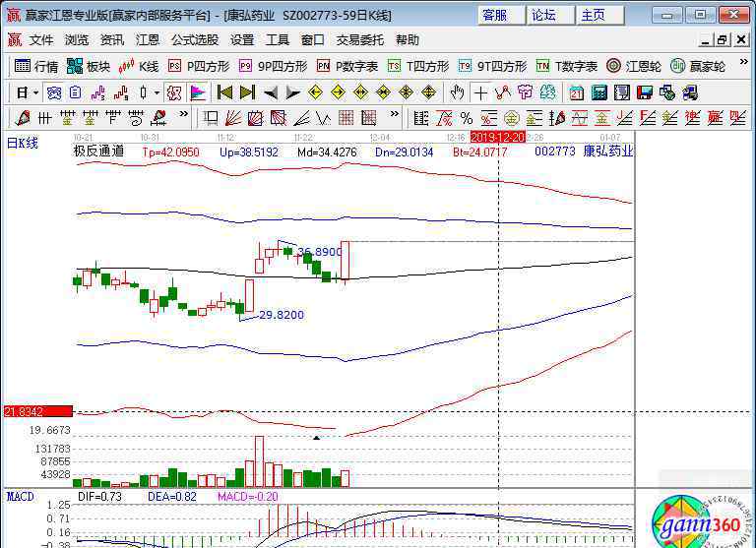Toggle the crosshair cursor tool
Image resolution: width=756 pixels, height=548 pixels.
click(x=480, y=92)
